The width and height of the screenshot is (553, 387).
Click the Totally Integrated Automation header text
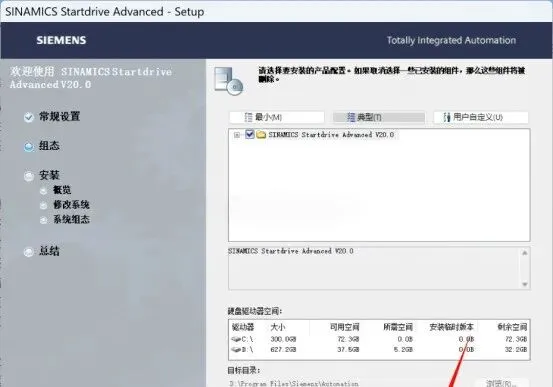coord(451,40)
